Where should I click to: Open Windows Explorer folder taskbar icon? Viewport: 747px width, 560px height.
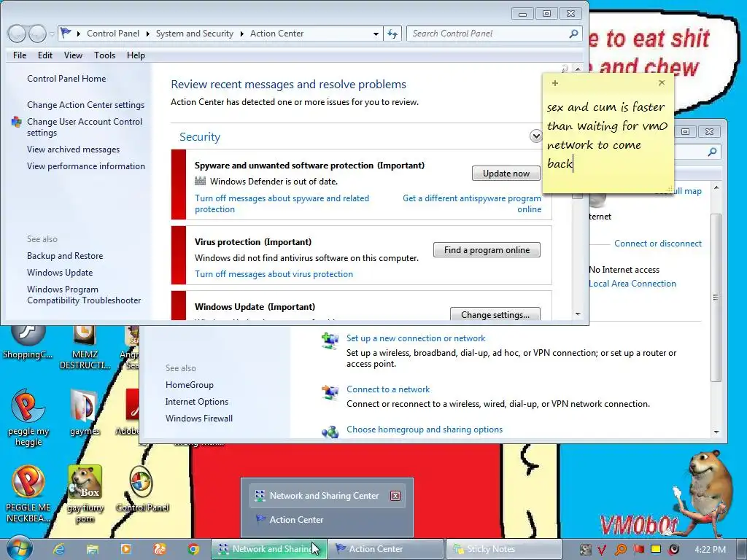[93, 549]
